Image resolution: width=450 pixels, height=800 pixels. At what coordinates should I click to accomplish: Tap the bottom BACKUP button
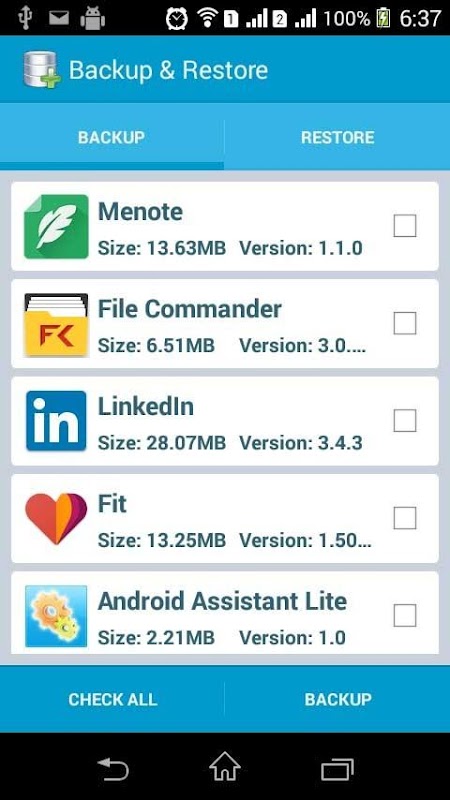coord(338,699)
